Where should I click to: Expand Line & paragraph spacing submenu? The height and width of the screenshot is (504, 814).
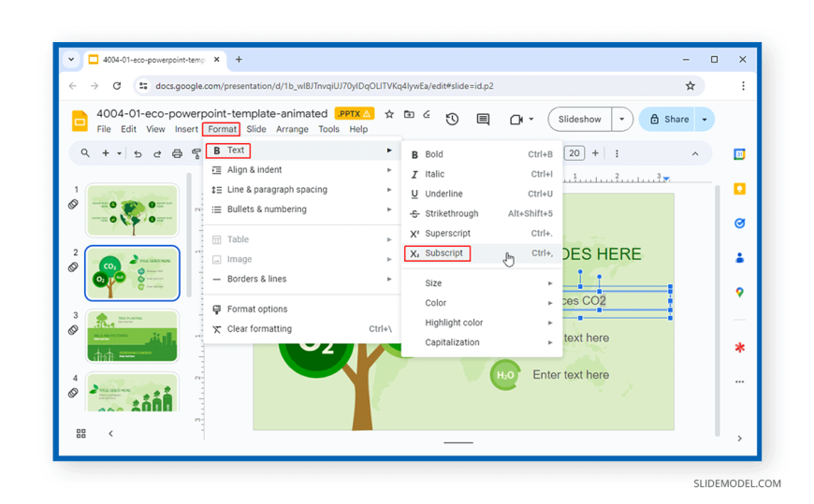point(301,190)
